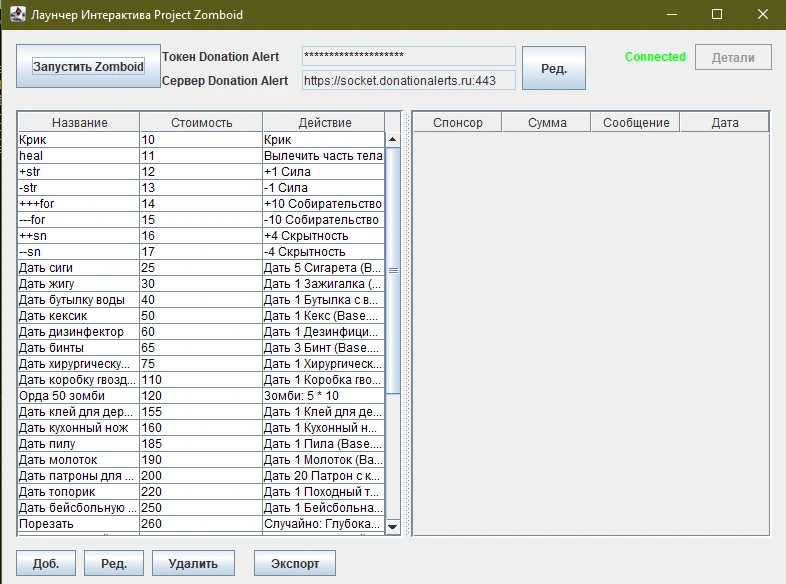The image size is (786, 584).
Task: Sort by the Стоимость column header
Action: 201,122
